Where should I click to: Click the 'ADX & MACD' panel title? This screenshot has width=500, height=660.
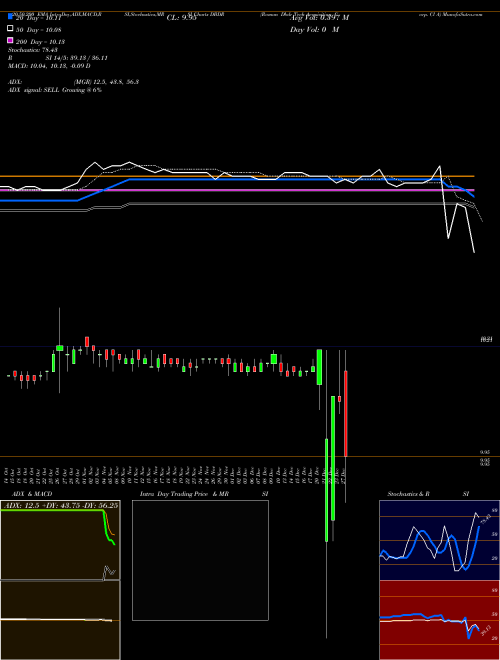32,494
